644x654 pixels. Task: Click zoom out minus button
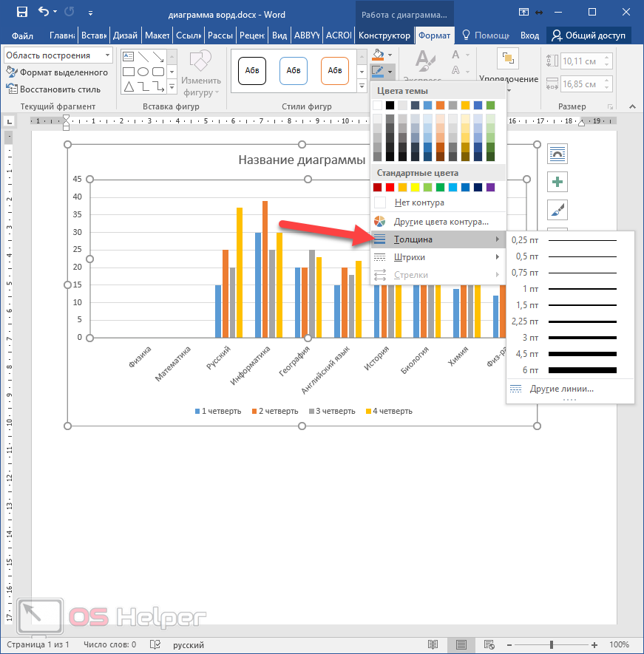(x=509, y=645)
